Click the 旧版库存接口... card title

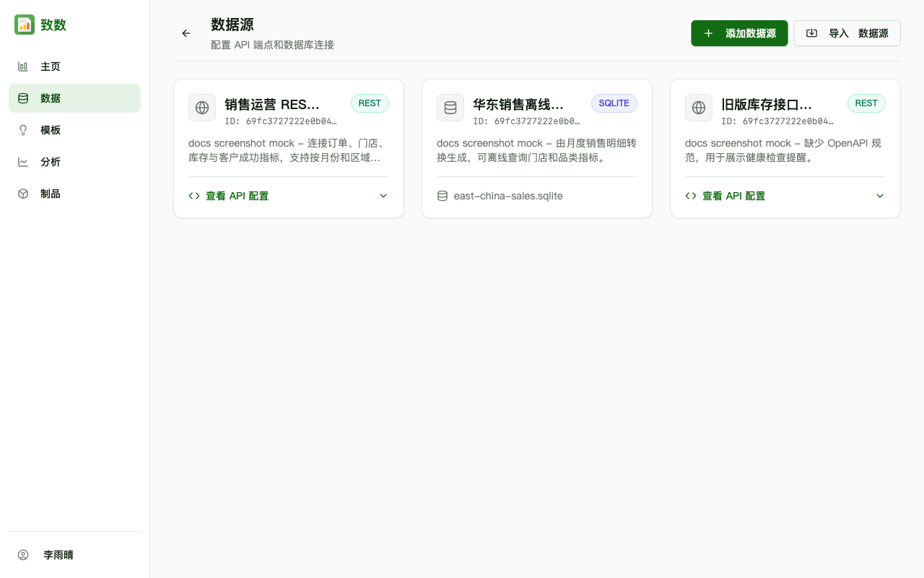click(x=767, y=105)
